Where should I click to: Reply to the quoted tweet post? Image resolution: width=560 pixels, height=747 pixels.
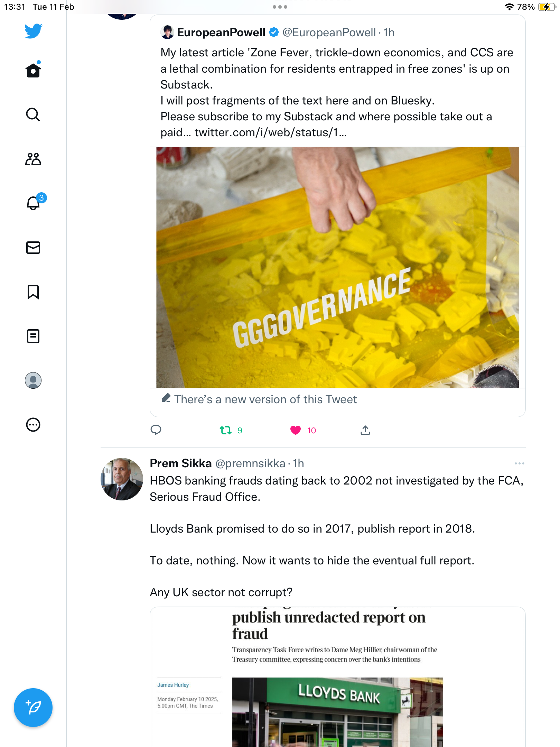156,430
